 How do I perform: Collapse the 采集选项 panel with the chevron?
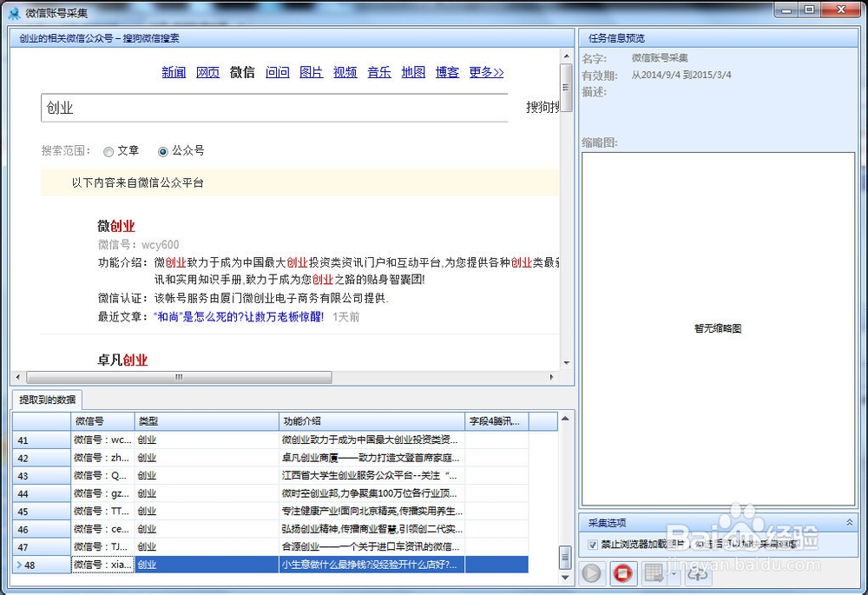click(x=849, y=522)
